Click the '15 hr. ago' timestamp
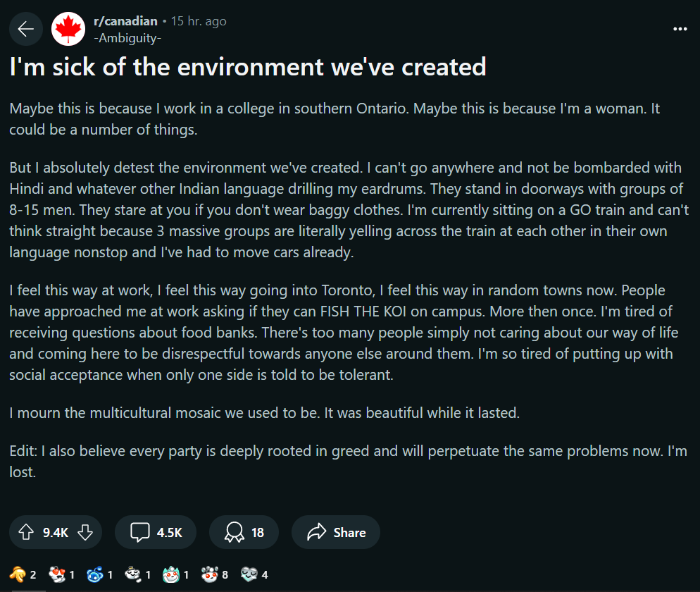The height and width of the screenshot is (592, 700). [x=198, y=21]
